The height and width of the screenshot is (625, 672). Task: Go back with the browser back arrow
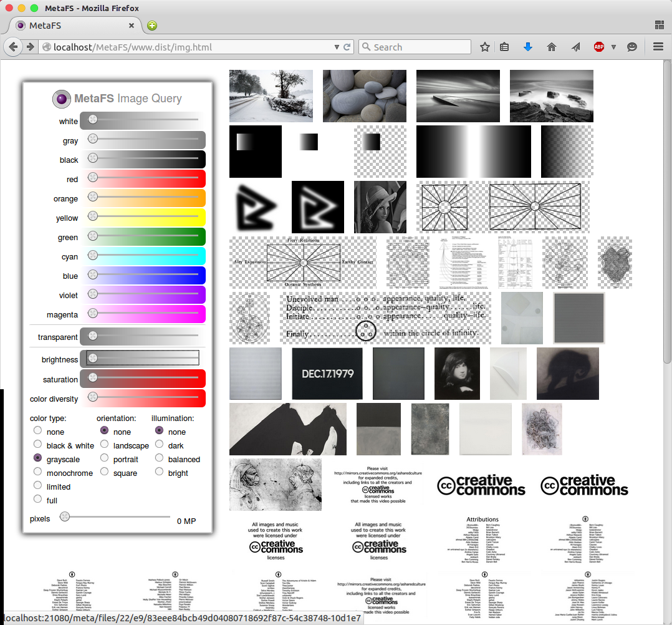tap(13, 47)
